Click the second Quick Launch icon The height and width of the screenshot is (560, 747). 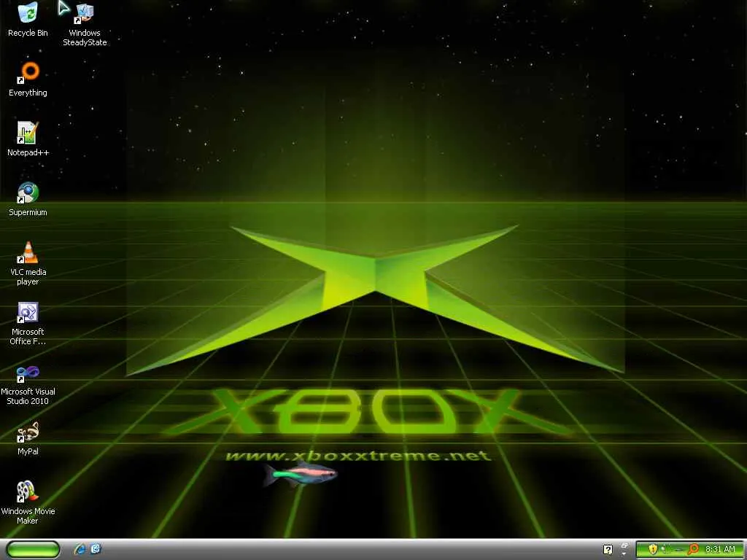click(96, 549)
